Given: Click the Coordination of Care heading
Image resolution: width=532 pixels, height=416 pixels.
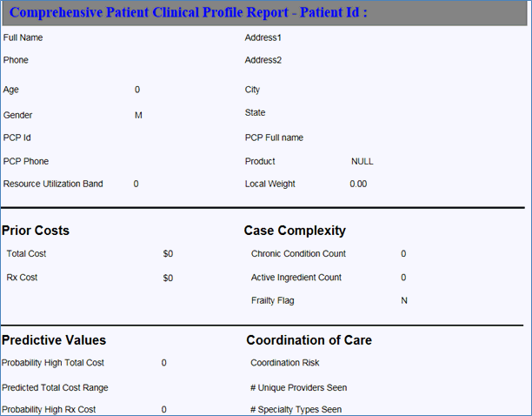Looking at the screenshot, I should pyautogui.click(x=309, y=340).
